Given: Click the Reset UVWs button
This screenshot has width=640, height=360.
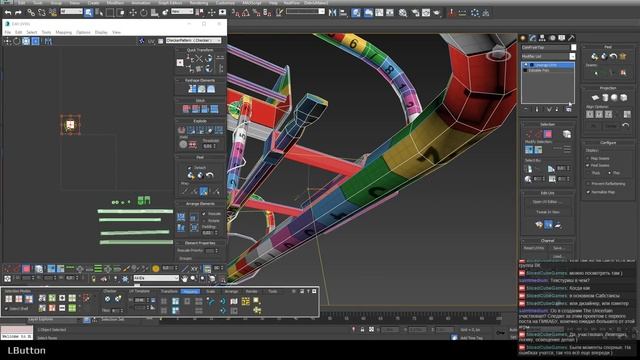Looking at the screenshot, I should [534, 248].
